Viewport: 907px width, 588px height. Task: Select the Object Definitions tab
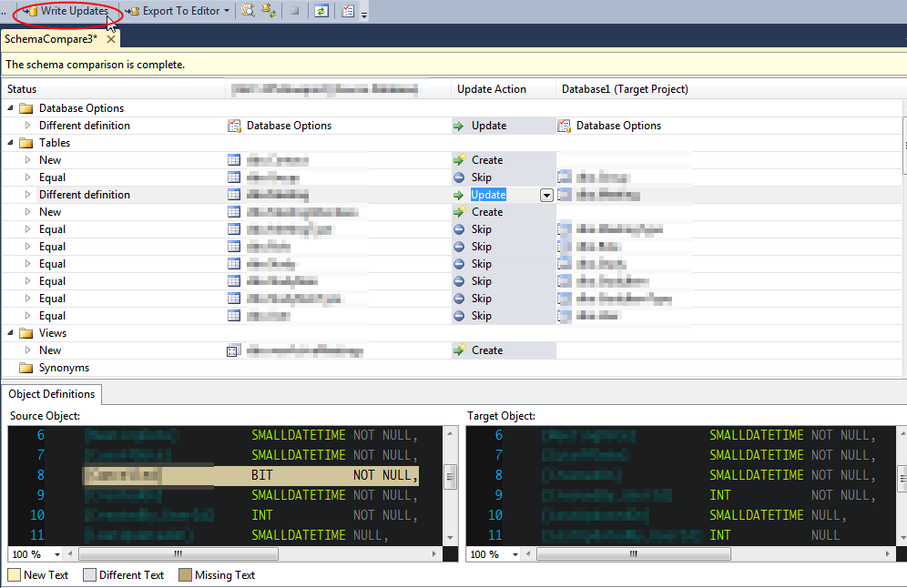click(x=51, y=394)
